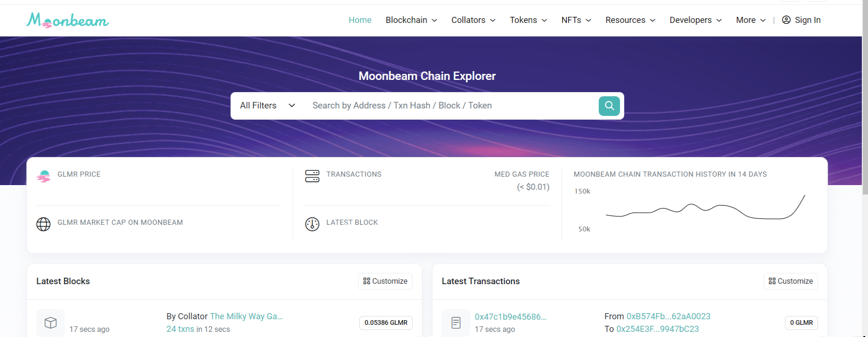Open the All Filters dropdown

[x=268, y=106]
